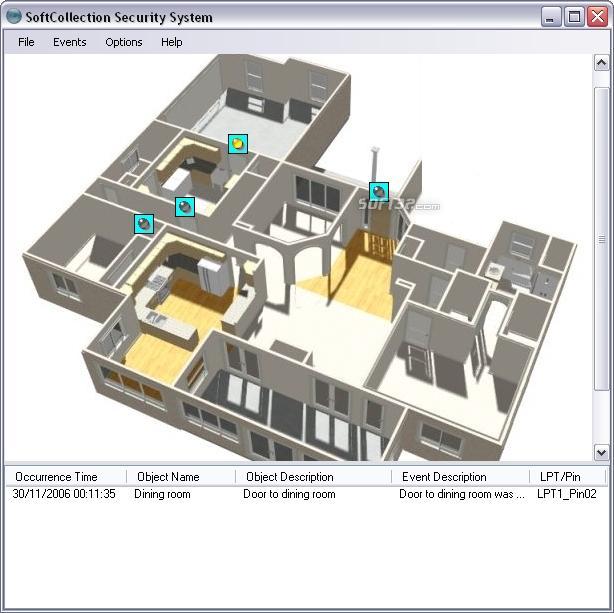This screenshot has width=614, height=613.
Task: Sort by Object Name column header
Action: click(181, 476)
